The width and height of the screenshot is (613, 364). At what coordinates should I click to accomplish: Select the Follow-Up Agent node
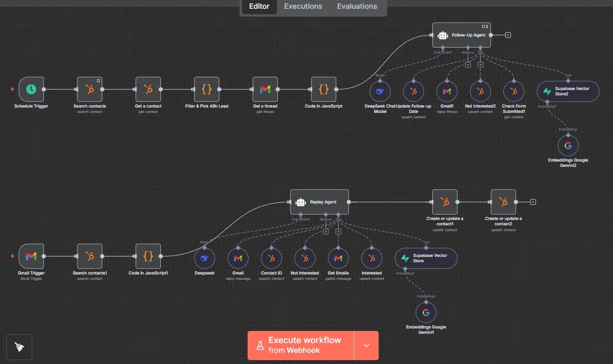(x=461, y=35)
